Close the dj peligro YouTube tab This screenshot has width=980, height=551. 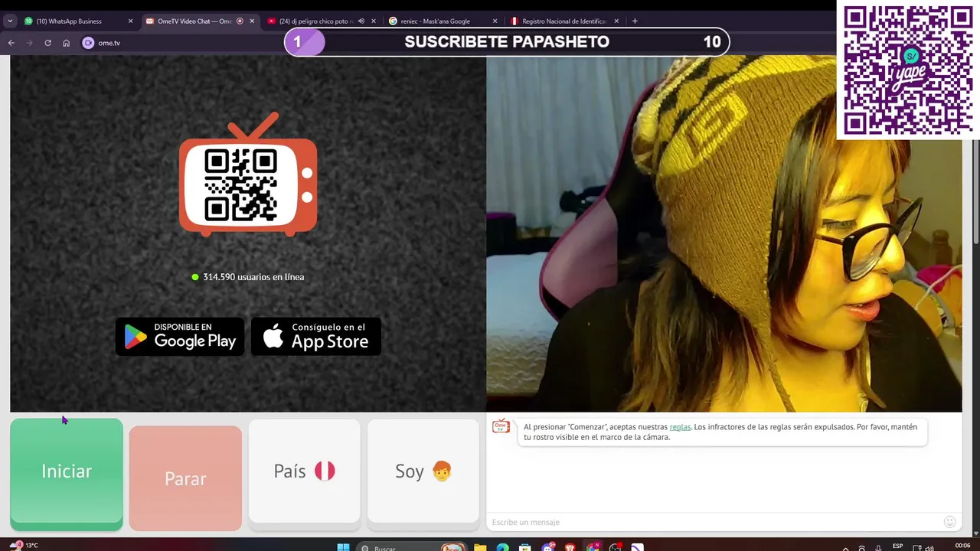tap(374, 21)
